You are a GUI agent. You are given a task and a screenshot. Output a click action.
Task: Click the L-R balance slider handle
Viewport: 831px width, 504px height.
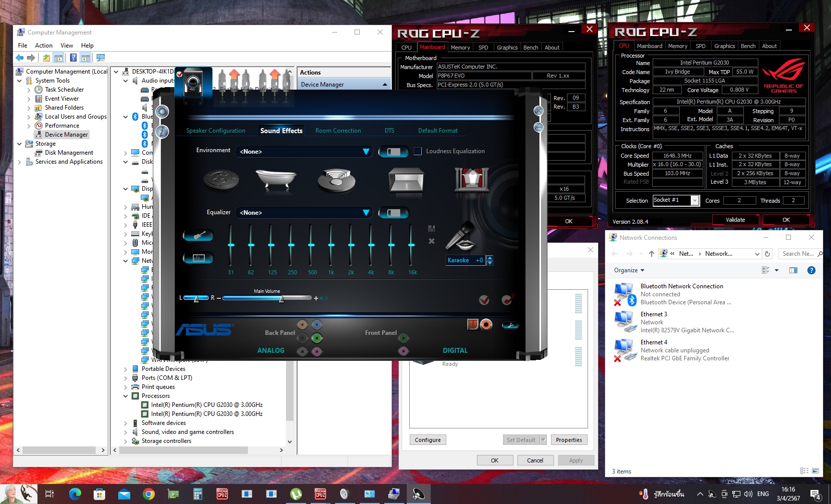(197, 299)
